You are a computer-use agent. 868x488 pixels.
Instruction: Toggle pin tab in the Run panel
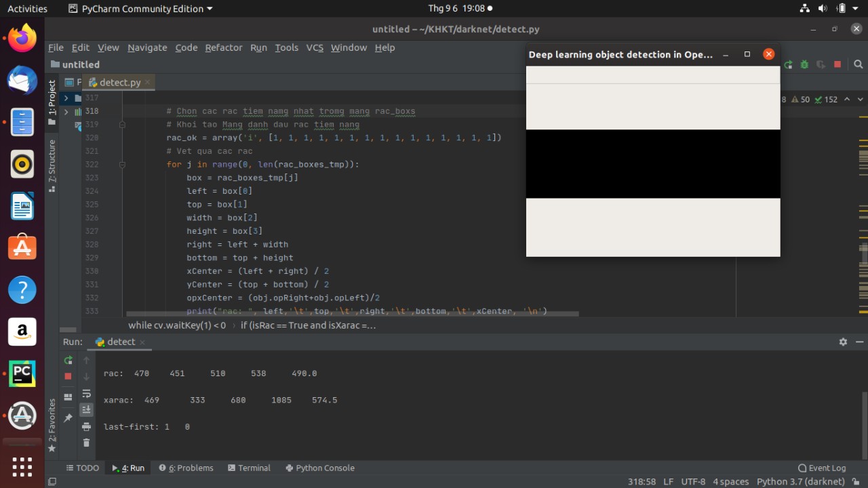[x=68, y=418]
